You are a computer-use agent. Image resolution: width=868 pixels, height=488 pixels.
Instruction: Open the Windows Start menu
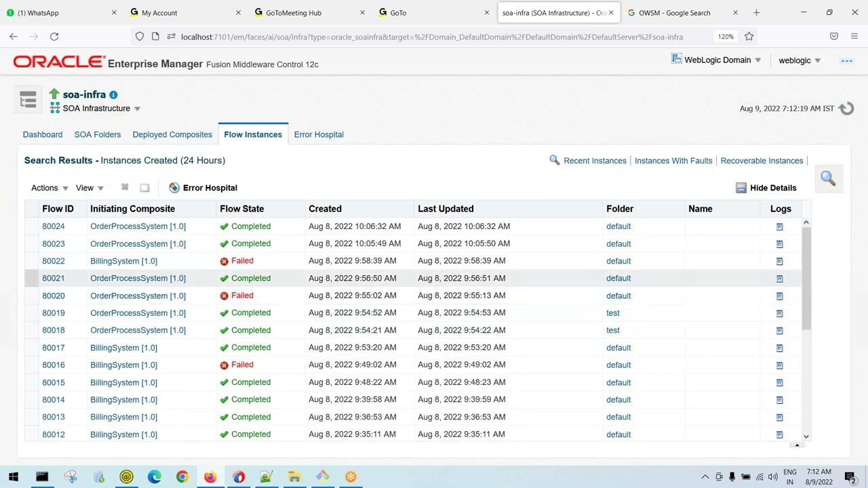coord(14,476)
